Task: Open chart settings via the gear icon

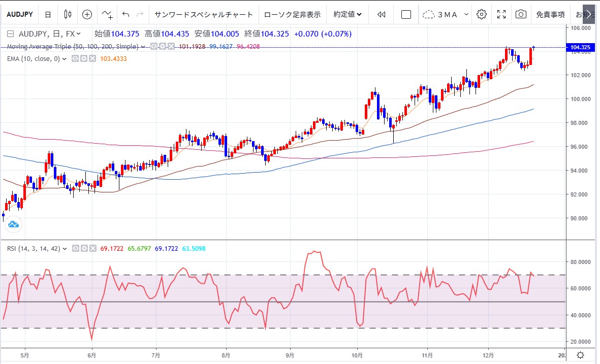Action: tap(481, 14)
